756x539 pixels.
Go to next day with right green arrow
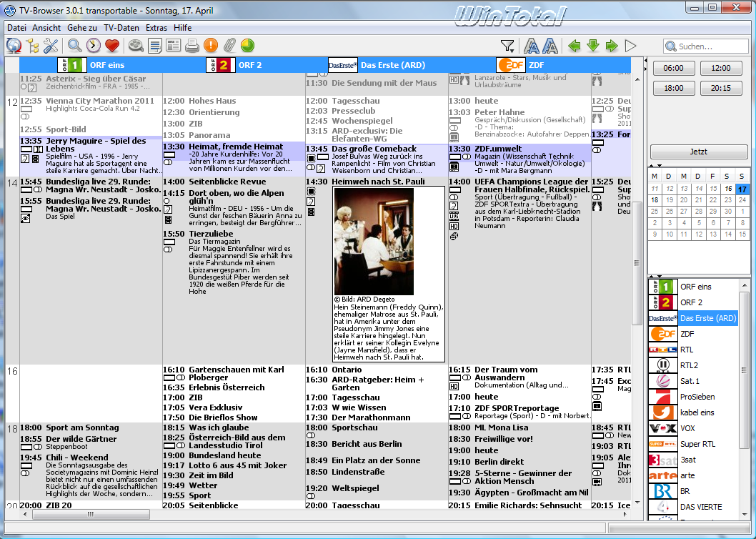[x=612, y=46]
